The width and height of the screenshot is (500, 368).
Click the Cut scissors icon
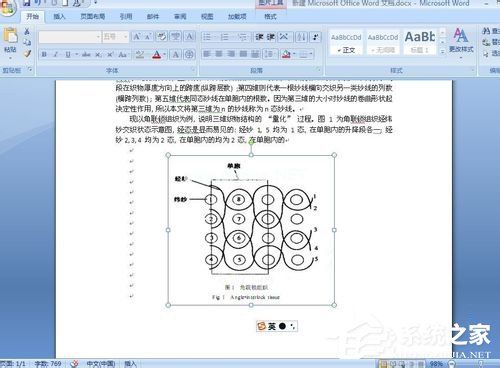(x=27, y=31)
